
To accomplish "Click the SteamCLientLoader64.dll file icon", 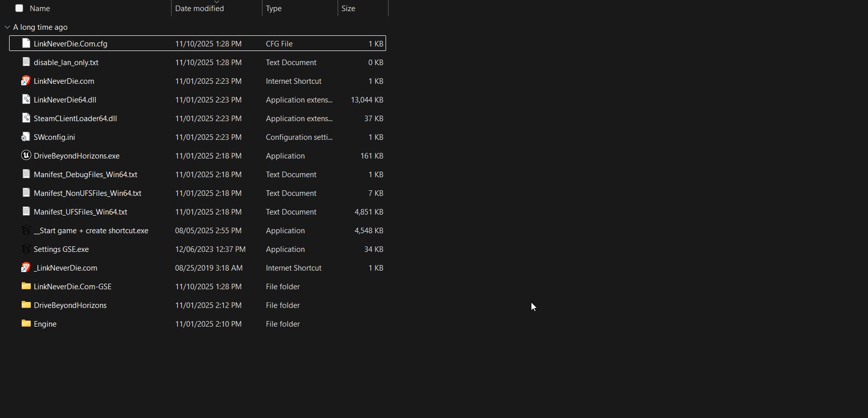I will tap(26, 118).
